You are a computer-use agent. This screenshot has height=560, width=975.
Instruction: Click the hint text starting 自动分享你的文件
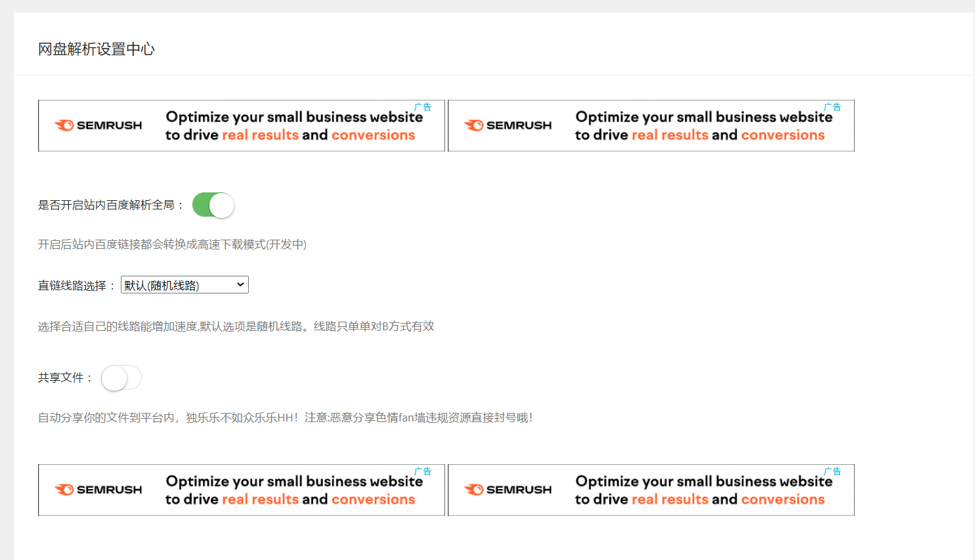286,418
